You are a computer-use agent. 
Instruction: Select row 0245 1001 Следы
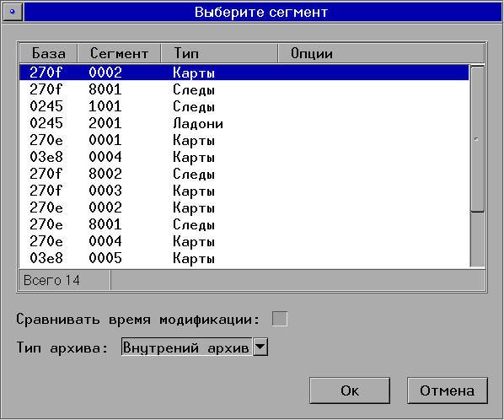pyautogui.click(x=244, y=106)
